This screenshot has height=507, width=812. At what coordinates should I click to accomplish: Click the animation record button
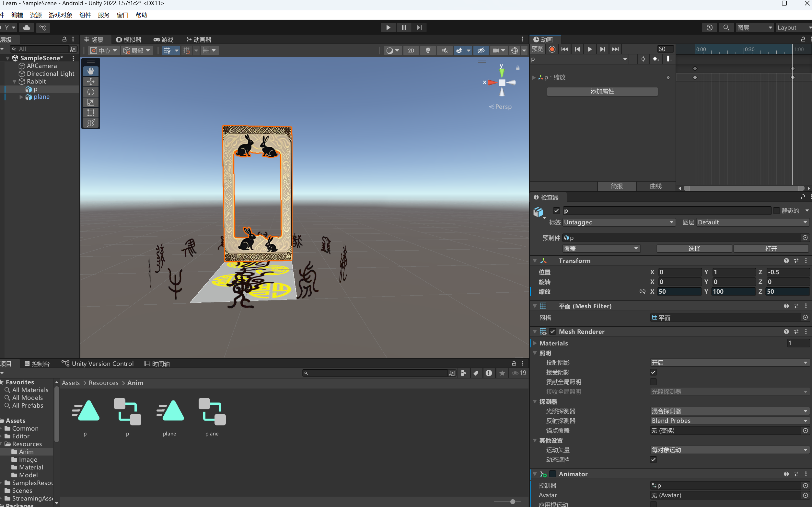pos(552,49)
